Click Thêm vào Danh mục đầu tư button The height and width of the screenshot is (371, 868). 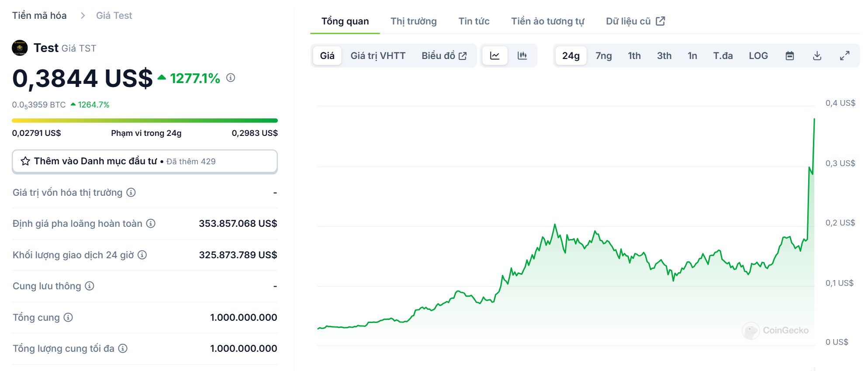tap(145, 161)
